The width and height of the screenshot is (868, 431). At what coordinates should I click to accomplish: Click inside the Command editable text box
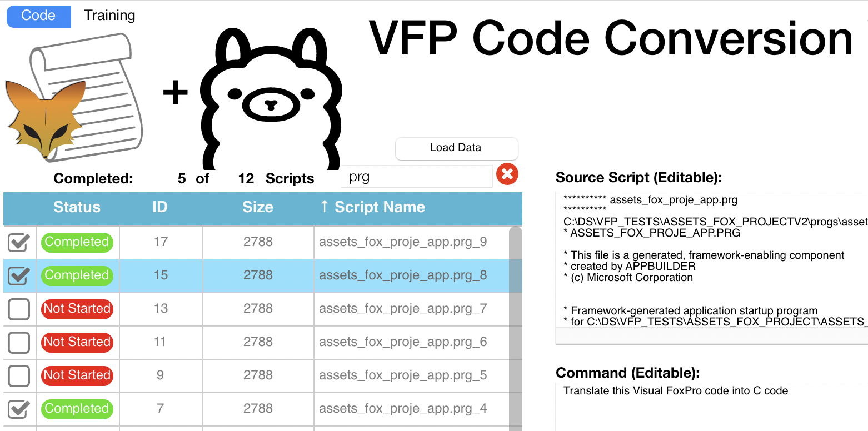tap(711, 408)
